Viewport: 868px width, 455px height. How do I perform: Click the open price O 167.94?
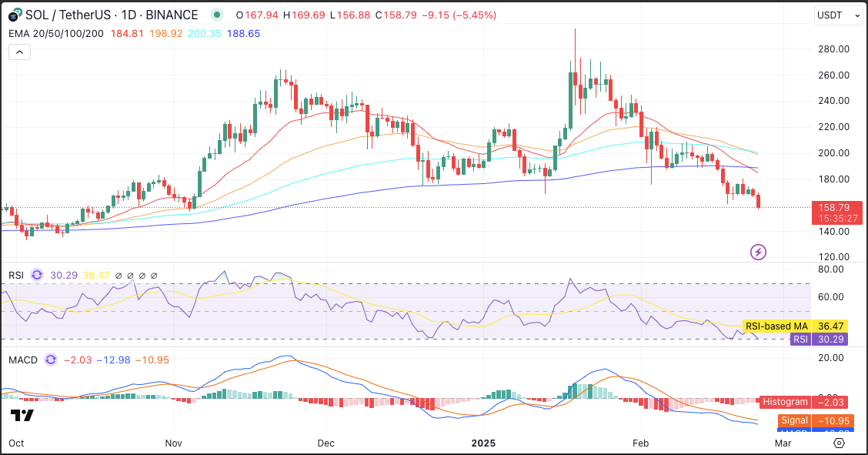coord(257,15)
